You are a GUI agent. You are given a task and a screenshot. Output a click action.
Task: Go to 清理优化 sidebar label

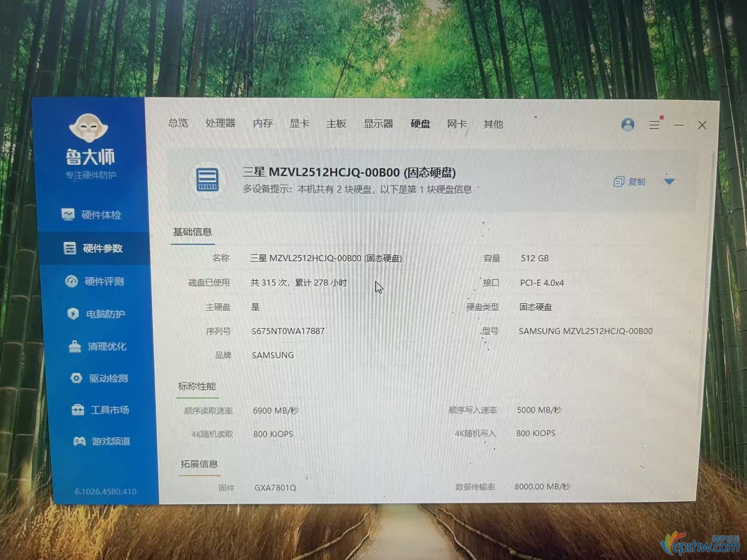pyautogui.click(x=107, y=347)
